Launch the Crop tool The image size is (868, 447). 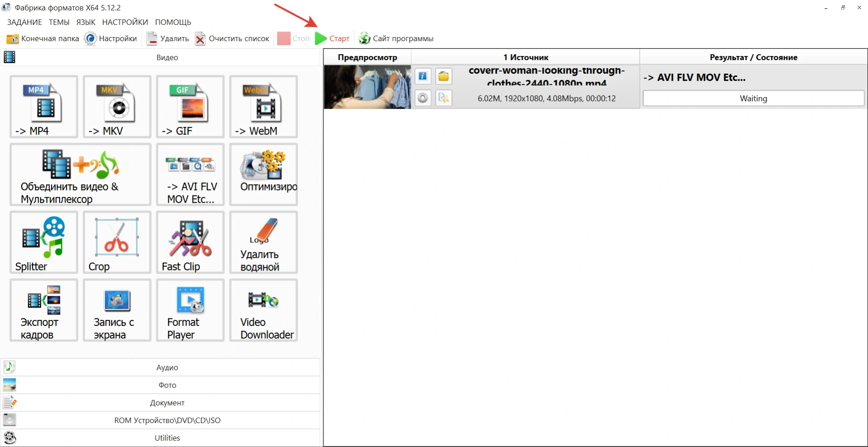tap(117, 243)
